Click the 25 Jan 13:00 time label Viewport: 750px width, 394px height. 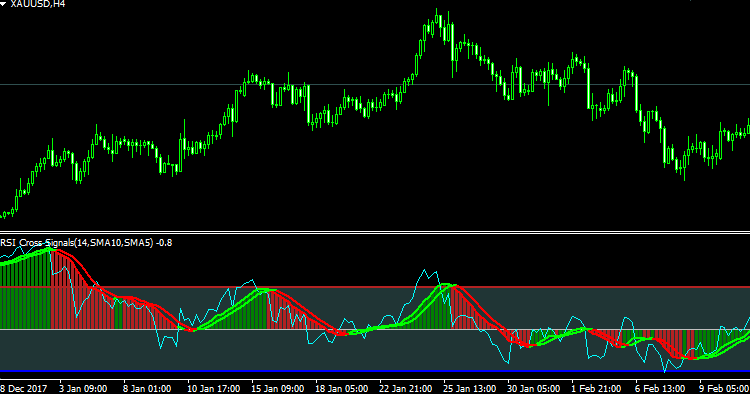pos(470,388)
